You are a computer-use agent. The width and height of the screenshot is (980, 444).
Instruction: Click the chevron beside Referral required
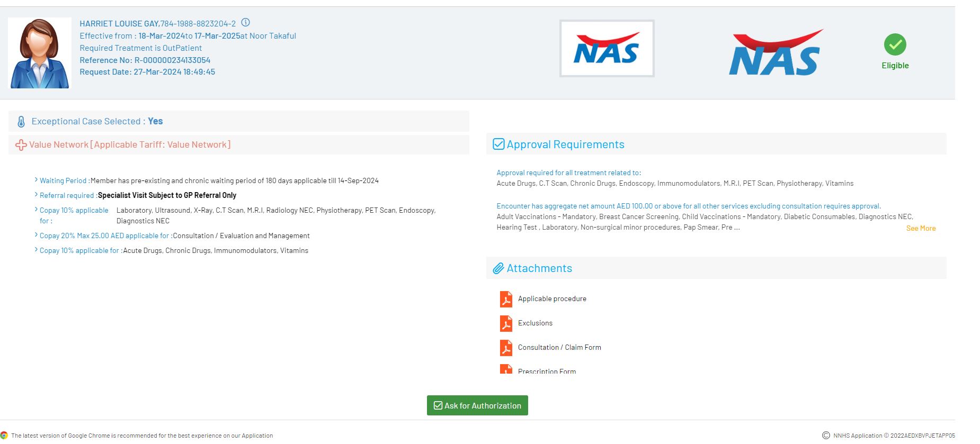coord(36,195)
